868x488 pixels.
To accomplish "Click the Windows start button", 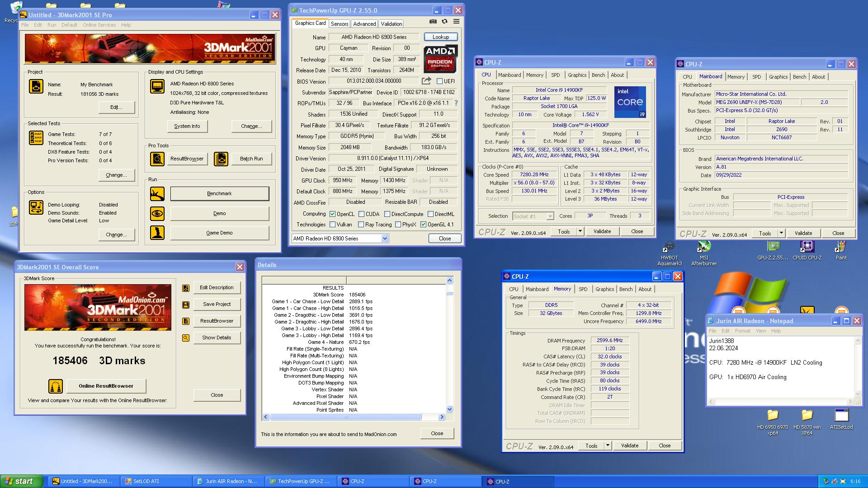I will (22, 482).
